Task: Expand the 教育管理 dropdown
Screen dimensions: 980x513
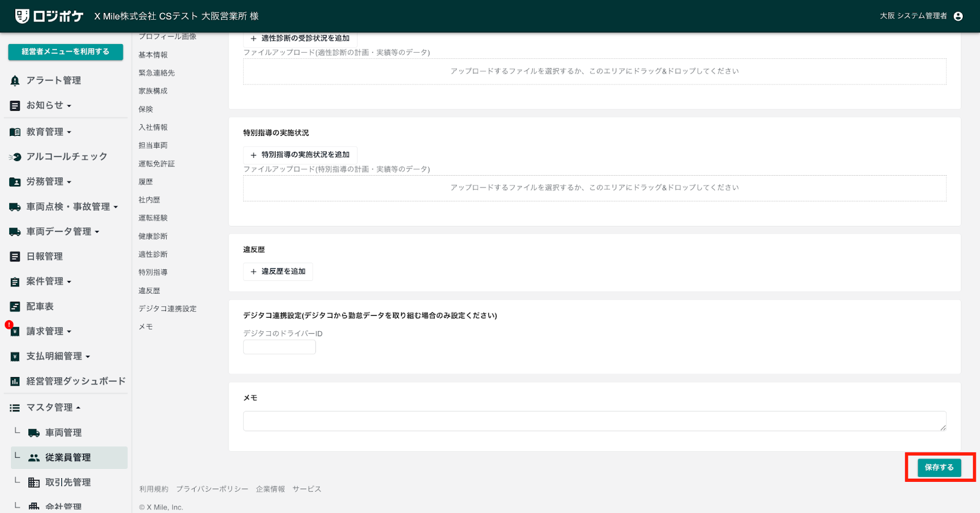Action: pos(48,132)
